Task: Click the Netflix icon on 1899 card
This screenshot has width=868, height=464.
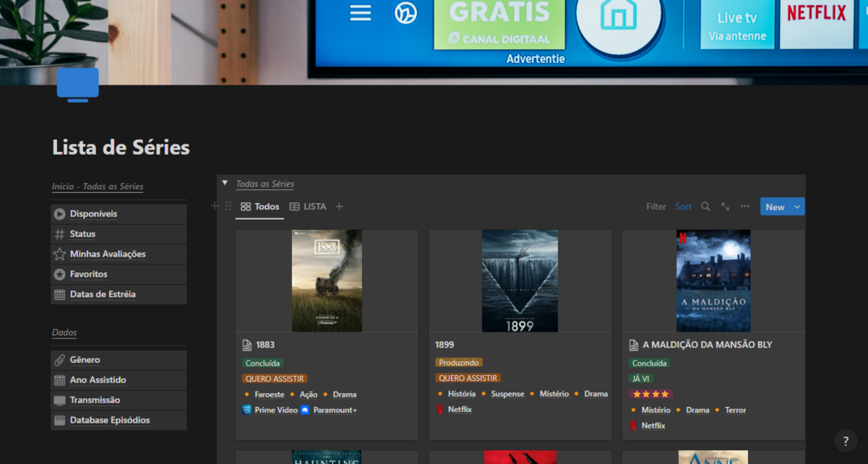Action: click(x=440, y=410)
